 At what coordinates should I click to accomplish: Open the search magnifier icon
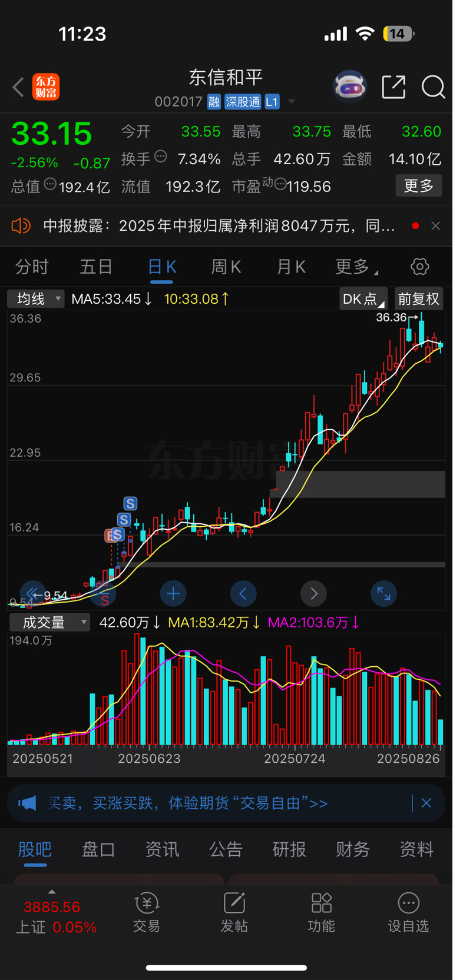tap(433, 87)
